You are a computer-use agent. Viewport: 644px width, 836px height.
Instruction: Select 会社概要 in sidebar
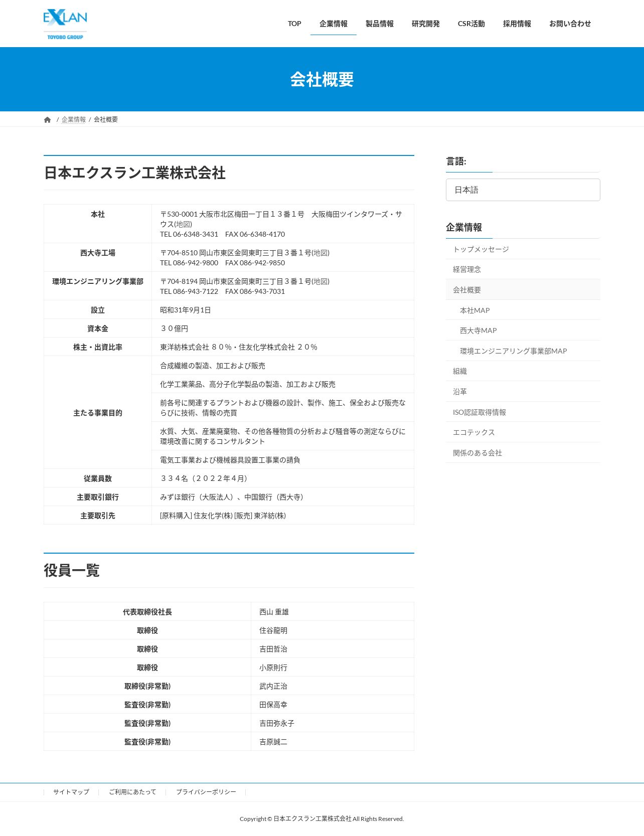point(523,290)
